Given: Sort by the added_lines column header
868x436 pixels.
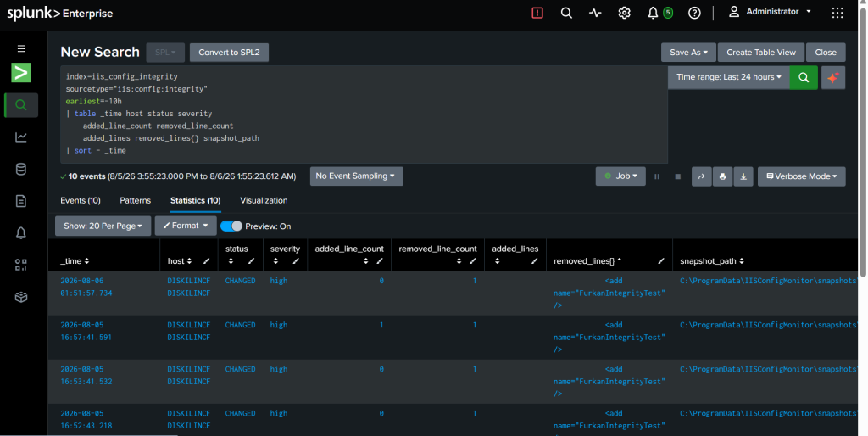Looking at the screenshot, I should coord(515,254).
